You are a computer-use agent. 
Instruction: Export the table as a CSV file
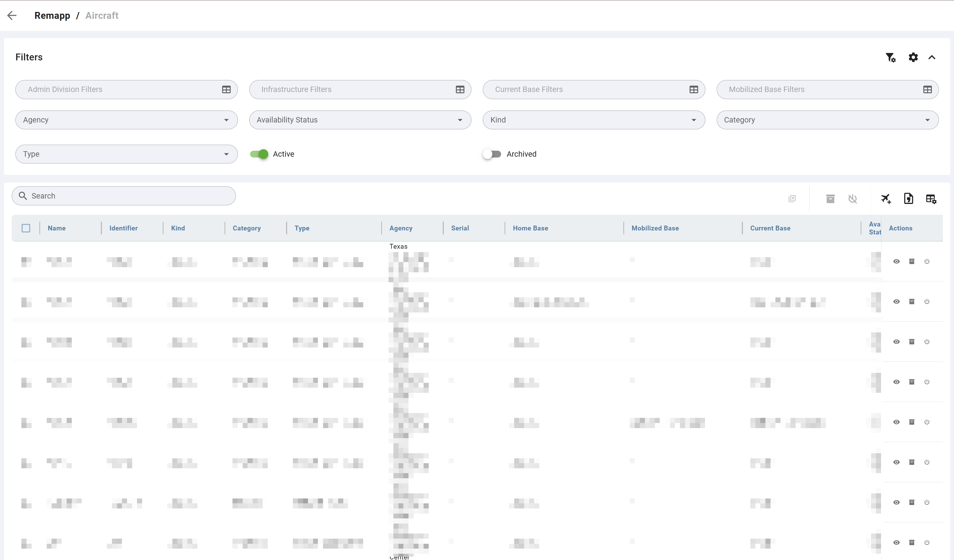[x=909, y=199]
